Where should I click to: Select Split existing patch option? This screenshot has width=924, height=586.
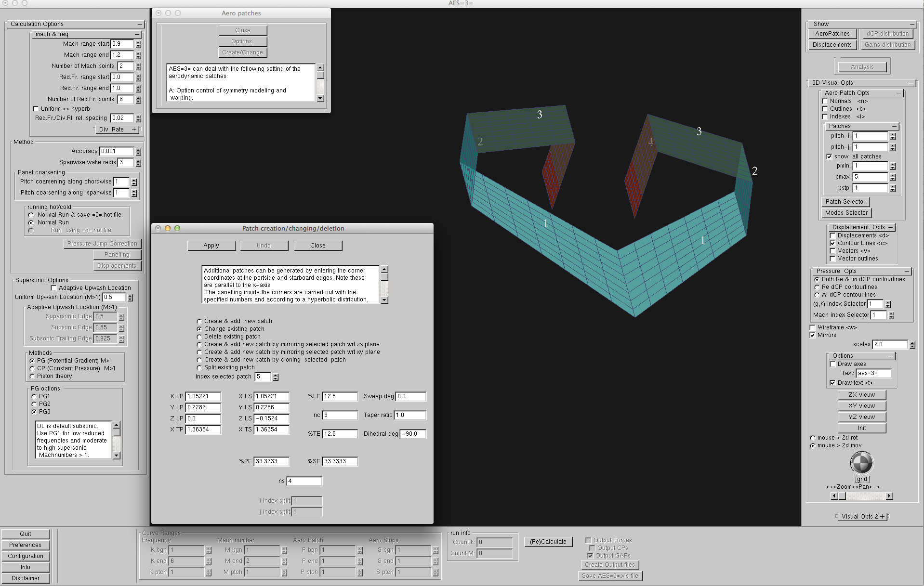[x=199, y=367]
